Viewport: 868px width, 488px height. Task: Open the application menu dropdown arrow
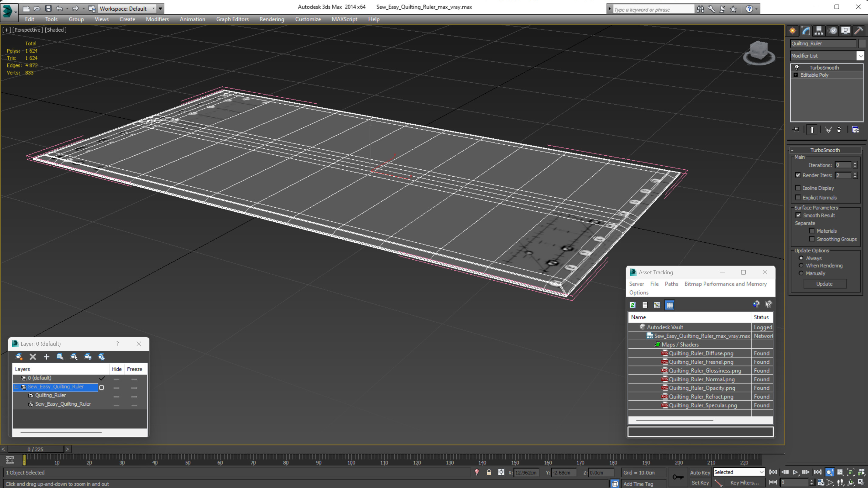(x=16, y=12)
